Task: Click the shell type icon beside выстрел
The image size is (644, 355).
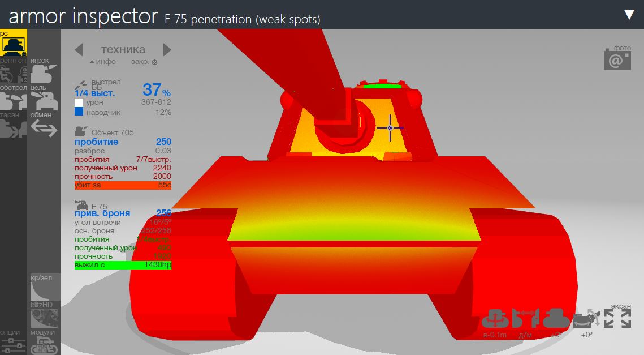Action: 81,85
